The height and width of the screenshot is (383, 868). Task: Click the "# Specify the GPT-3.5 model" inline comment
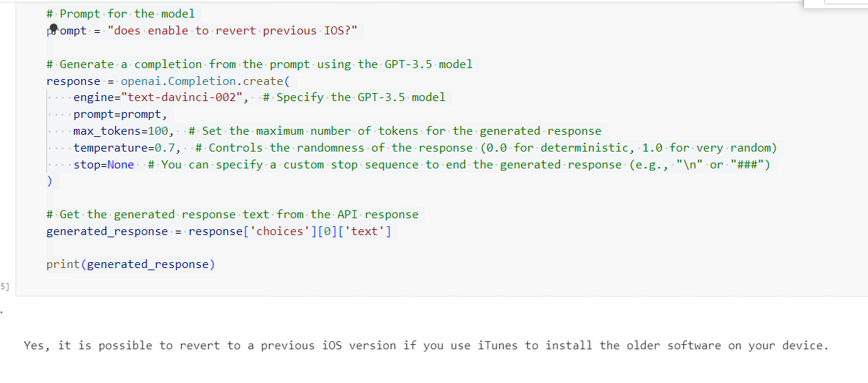[x=354, y=97]
